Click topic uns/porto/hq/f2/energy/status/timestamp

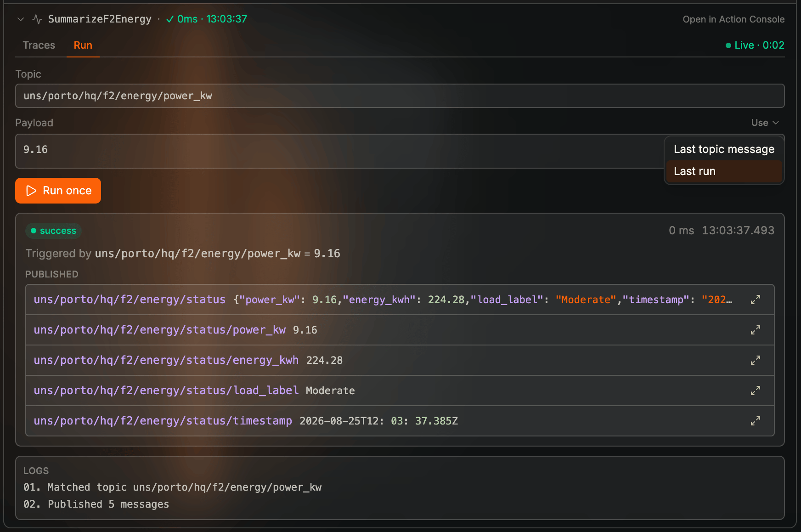(163, 421)
